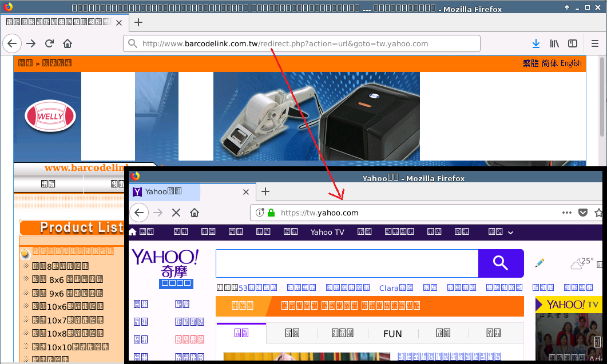607x364 pixels.
Task: Show site information icon in Yahoo URL bar
Action: click(x=260, y=213)
